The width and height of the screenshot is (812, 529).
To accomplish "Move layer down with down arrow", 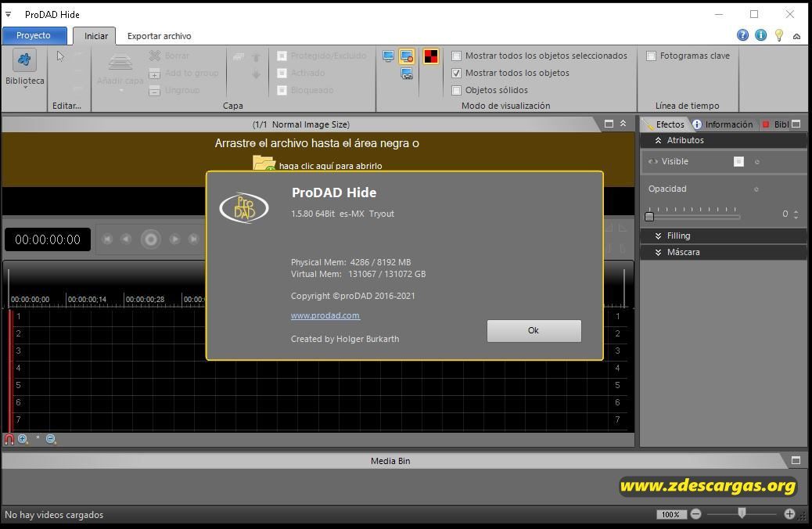I will tap(256, 74).
